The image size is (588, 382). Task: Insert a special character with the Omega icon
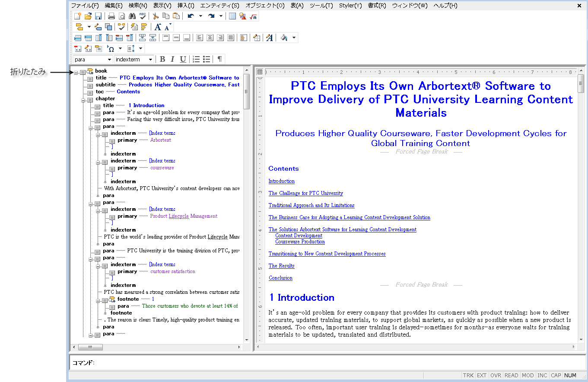pos(111,48)
